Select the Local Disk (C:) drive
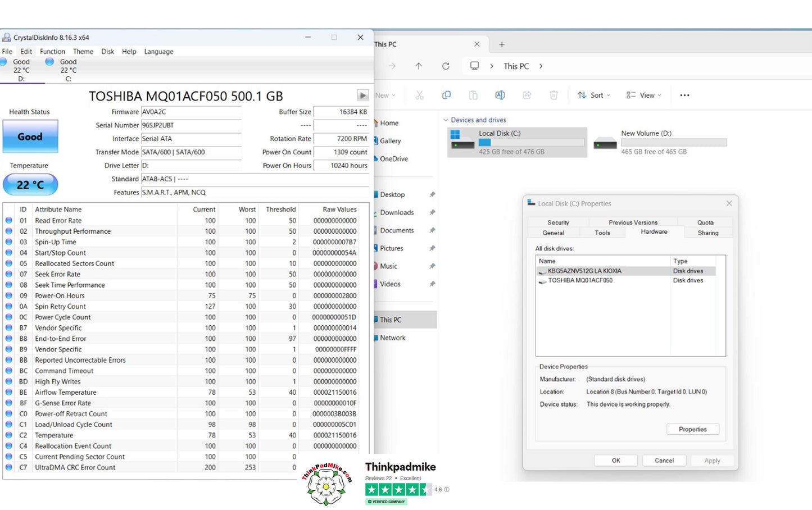The height and width of the screenshot is (510, 812). coord(517,142)
